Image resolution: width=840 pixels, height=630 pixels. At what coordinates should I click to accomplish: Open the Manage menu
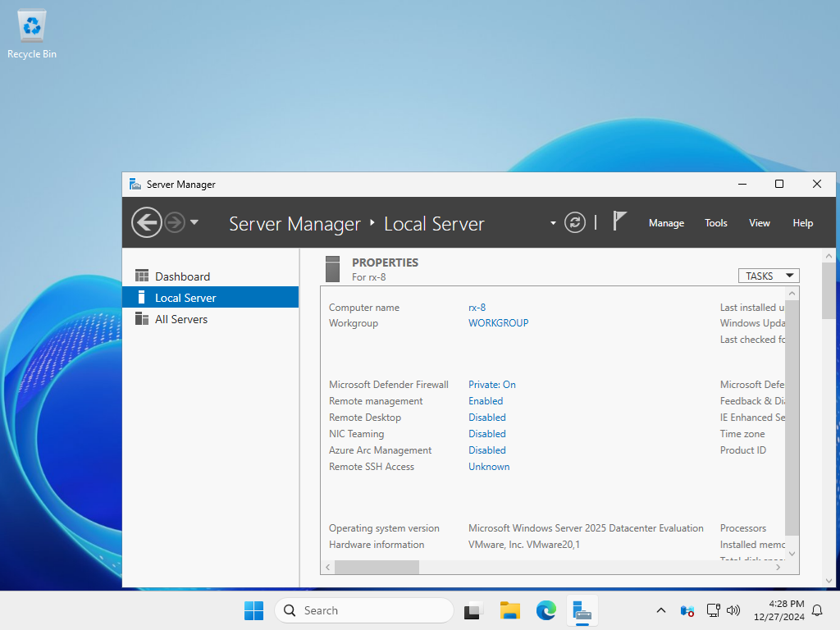click(666, 223)
